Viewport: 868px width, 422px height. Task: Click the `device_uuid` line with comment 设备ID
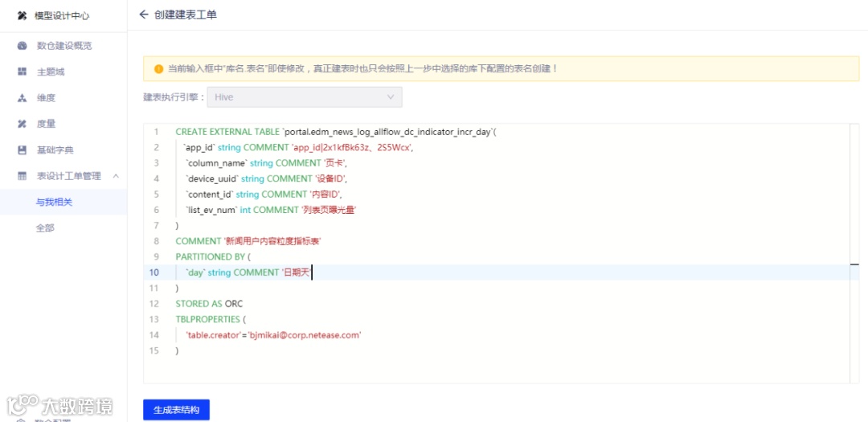267,179
